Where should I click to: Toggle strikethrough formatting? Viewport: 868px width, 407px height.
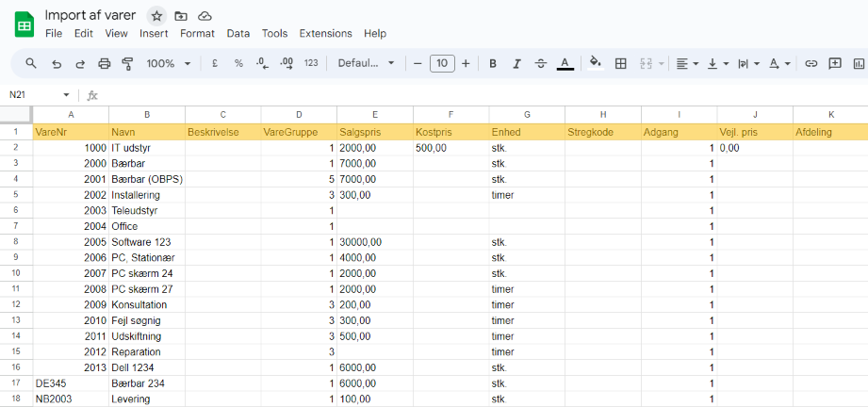tap(540, 63)
